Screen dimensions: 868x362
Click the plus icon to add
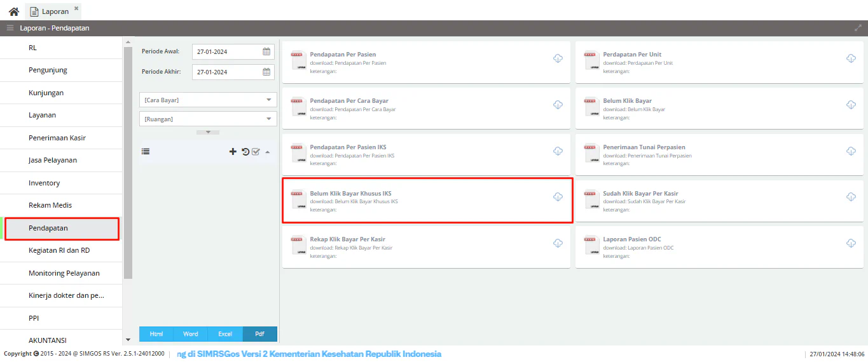(233, 151)
